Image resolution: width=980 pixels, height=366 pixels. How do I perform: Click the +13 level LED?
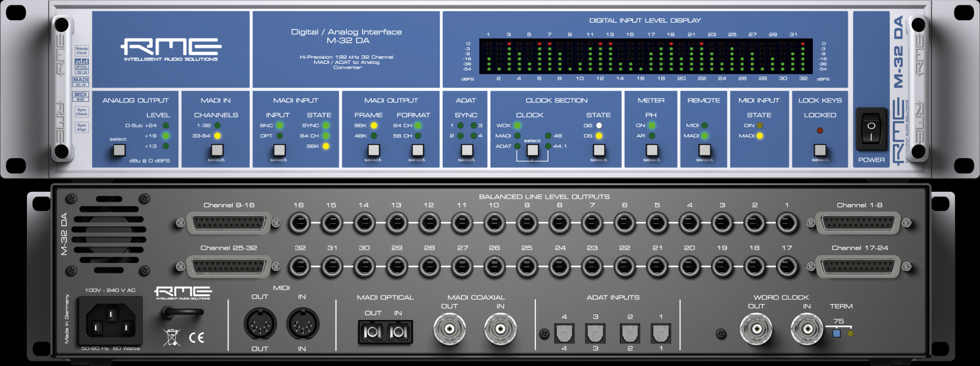point(165,146)
